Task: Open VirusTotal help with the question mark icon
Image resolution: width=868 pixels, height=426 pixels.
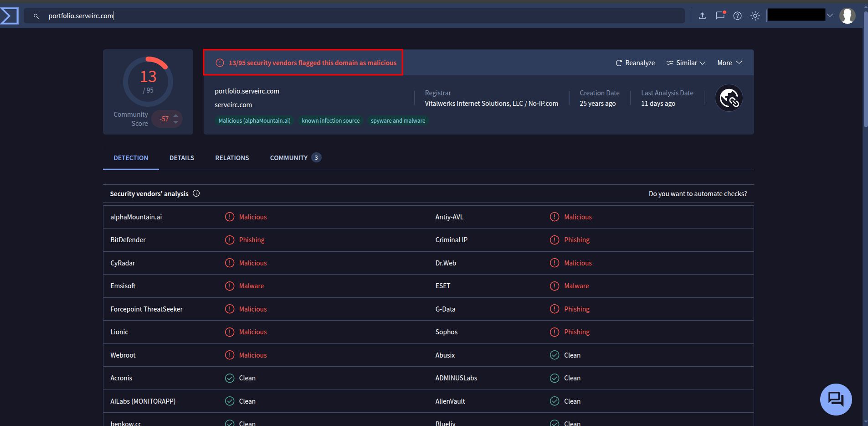Action: (737, 16)
